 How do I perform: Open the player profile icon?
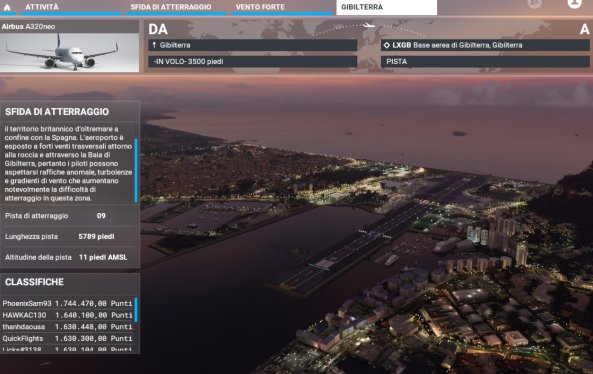[x=574, y=3]
